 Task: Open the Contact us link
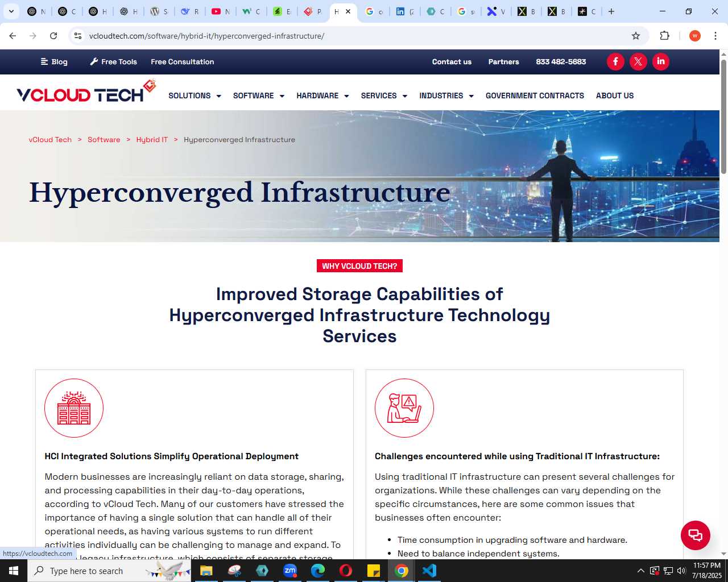click(452, 61)
